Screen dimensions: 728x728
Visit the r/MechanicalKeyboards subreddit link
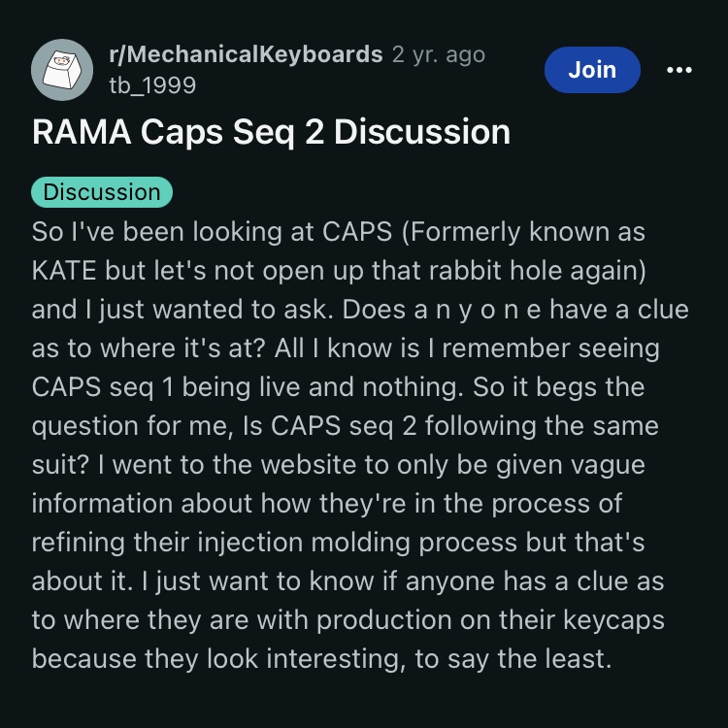pos(246,54)
